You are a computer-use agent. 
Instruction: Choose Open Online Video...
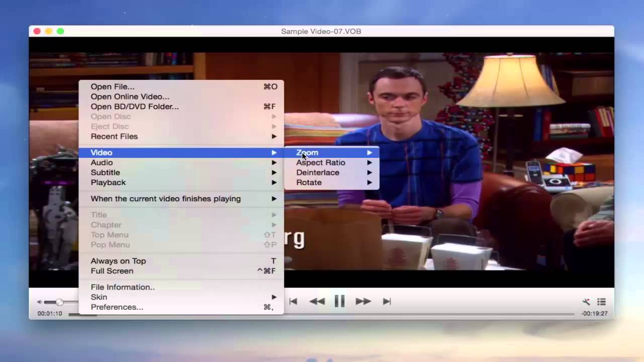pyautogui.click(x=181, y=97)
